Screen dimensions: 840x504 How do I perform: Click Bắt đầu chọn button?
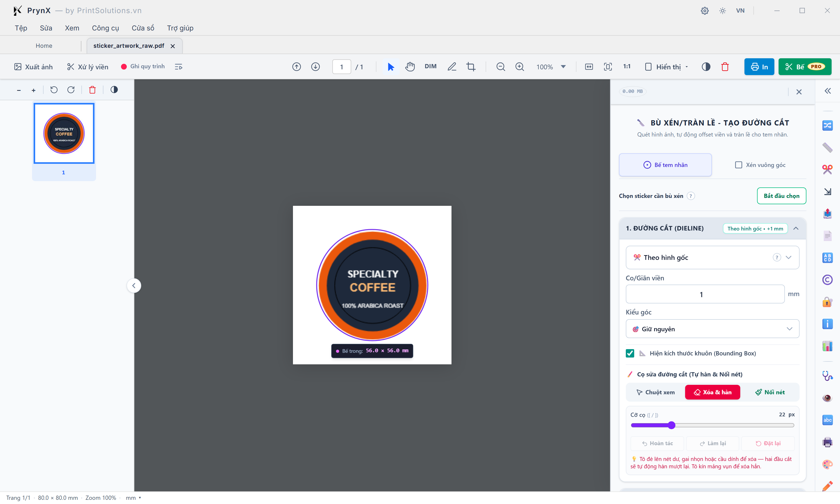781,196
